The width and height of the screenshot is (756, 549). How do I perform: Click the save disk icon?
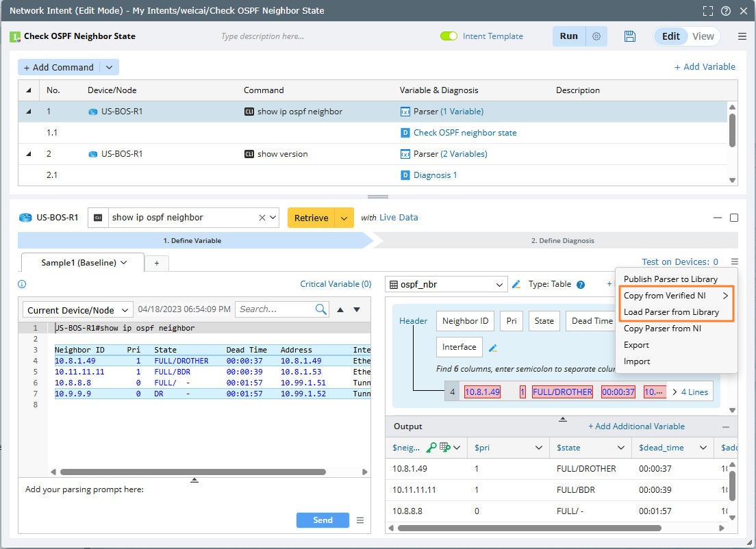click(x=630, y=36)
